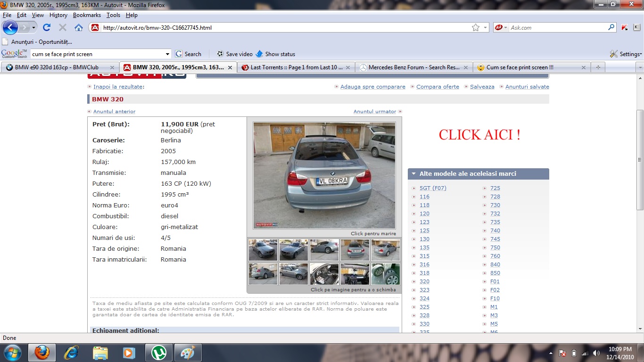Open the File menu
This screenshot has width=644, height=362.
click(x=7, y=15)
